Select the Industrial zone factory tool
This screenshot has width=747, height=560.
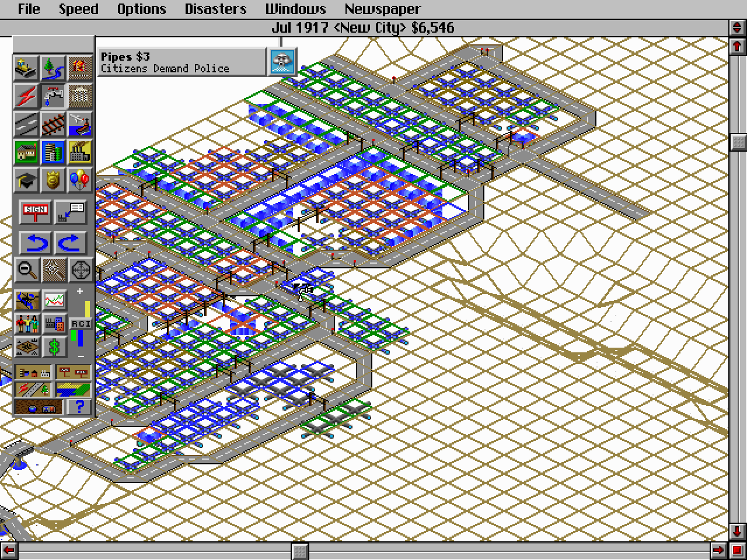pos(80,152)
